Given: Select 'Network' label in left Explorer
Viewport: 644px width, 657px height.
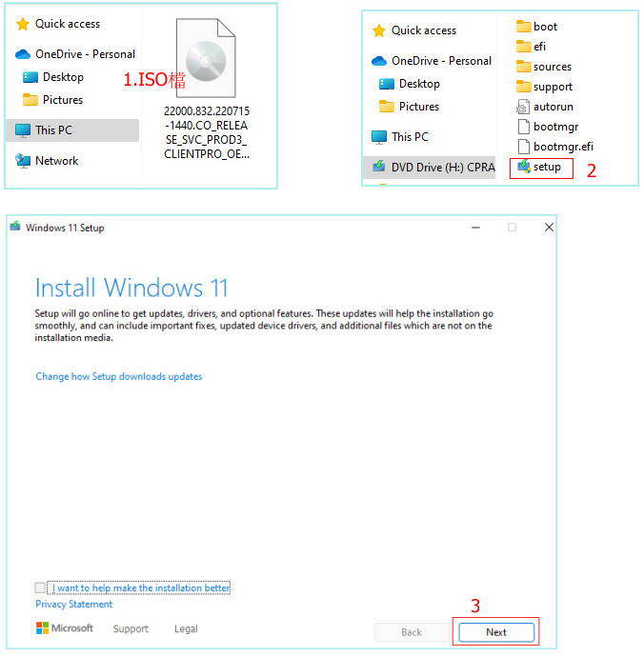Looking at the screenshot, I should coord(56,161).
